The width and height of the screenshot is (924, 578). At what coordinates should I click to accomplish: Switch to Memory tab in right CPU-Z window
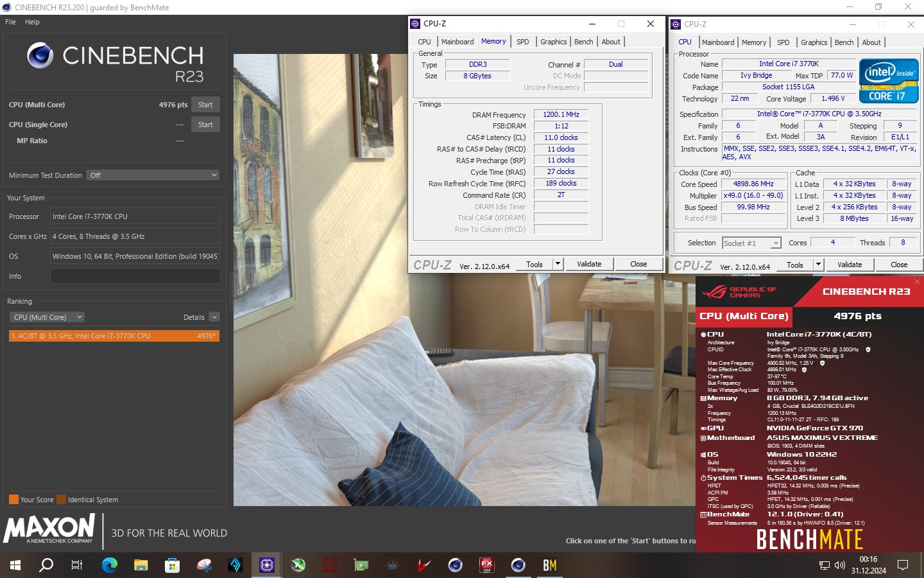754,42
